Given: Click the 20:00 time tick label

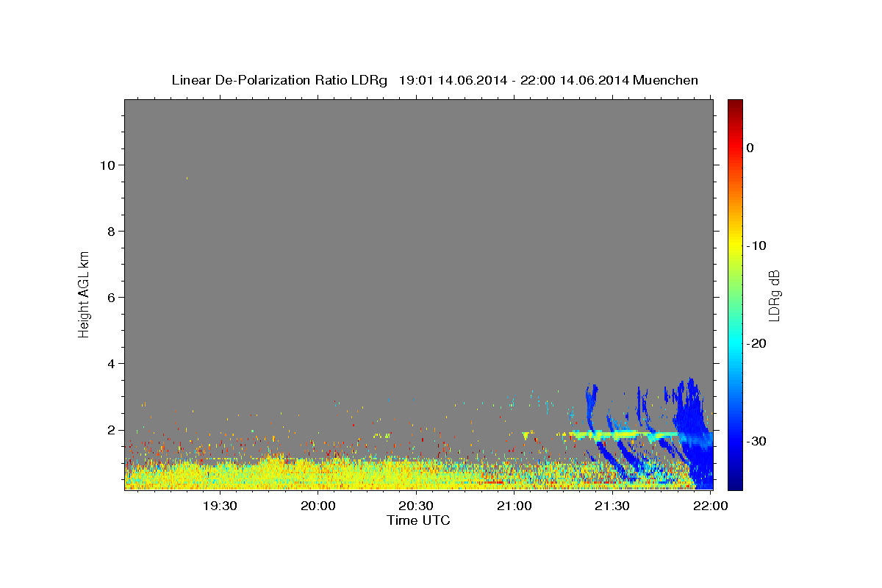Looking at the screenshot, I should point(318,506).
